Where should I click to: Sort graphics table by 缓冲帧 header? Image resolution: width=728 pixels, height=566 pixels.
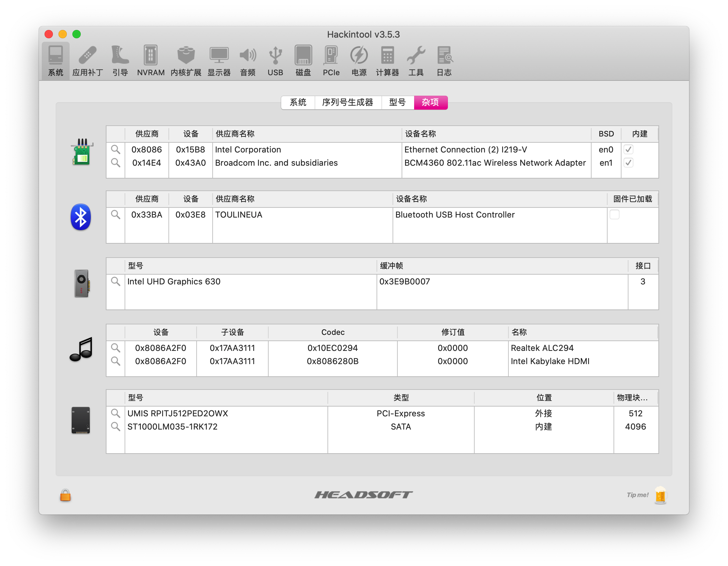tap(503, 266)
